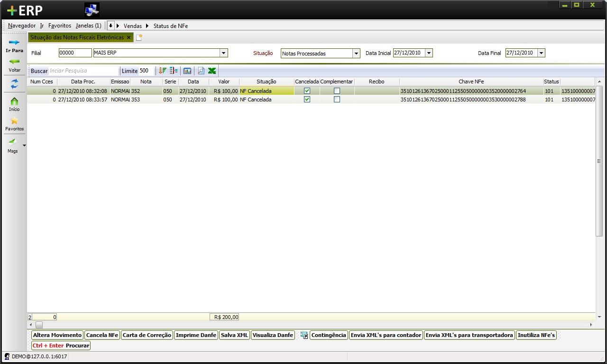607x364 pixels.
Task: Open Favoritos star icon in sidebar
Action: click(14, 121)
